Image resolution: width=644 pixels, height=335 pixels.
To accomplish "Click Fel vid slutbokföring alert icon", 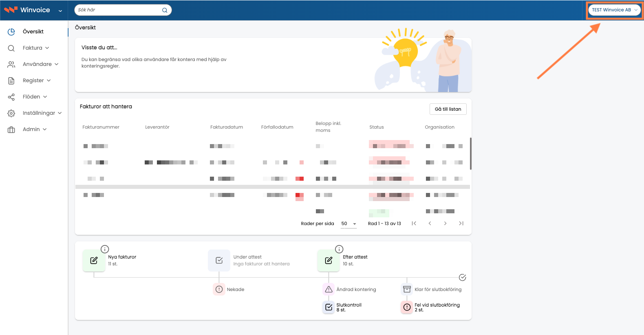I will [x=407, y=307].
